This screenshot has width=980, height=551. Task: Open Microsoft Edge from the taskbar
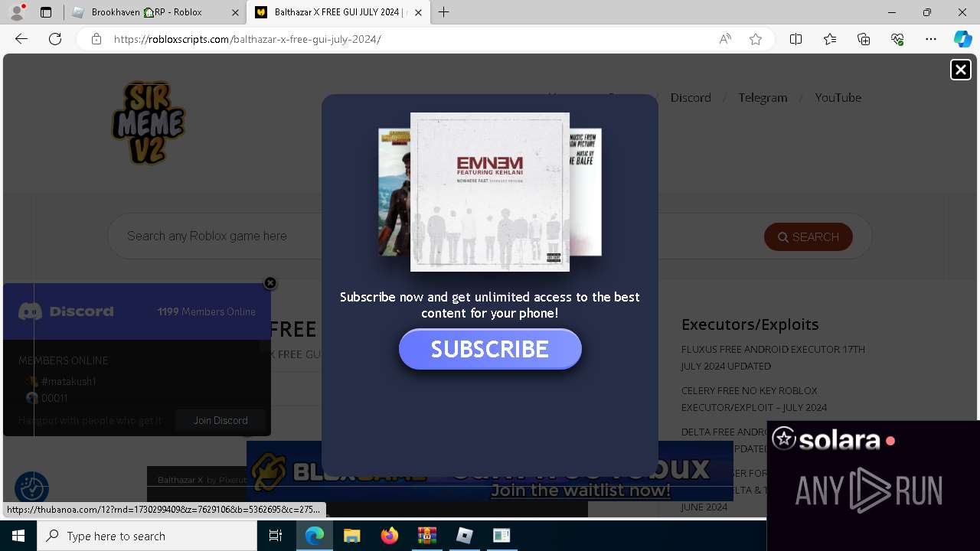(315, 536)
